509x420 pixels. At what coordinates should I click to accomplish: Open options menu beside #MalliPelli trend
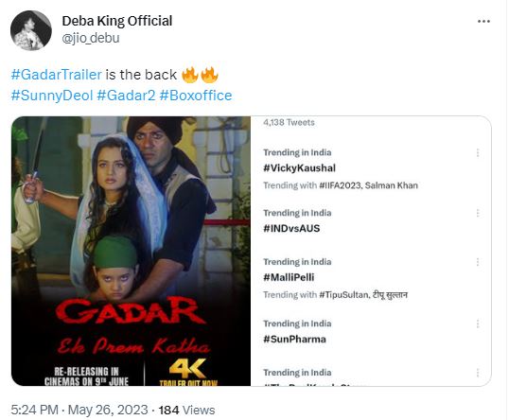click(x=478, y=262)
